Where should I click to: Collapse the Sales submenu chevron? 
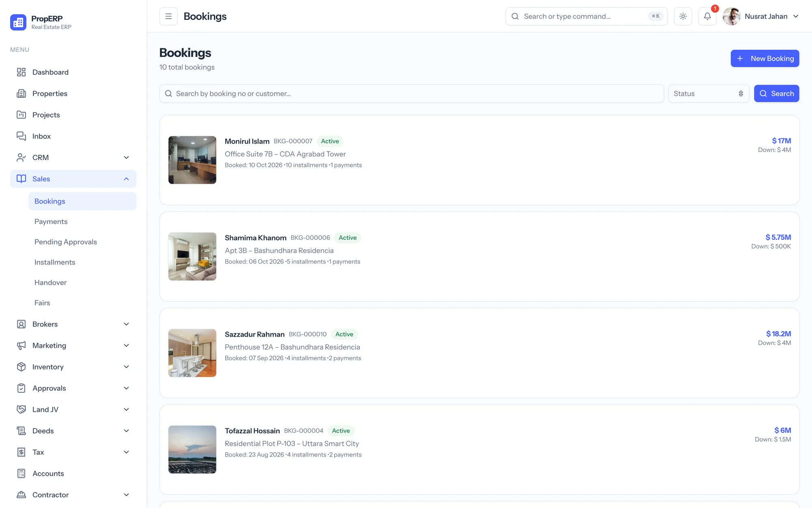point(126,179)
